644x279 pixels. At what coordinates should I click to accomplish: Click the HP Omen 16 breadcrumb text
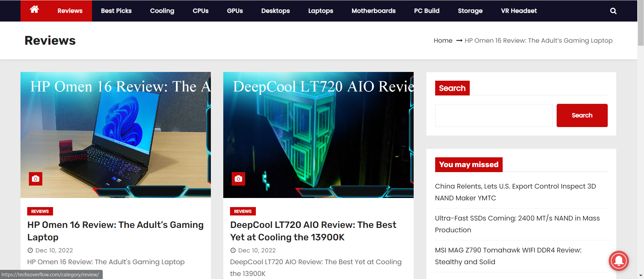539,41
